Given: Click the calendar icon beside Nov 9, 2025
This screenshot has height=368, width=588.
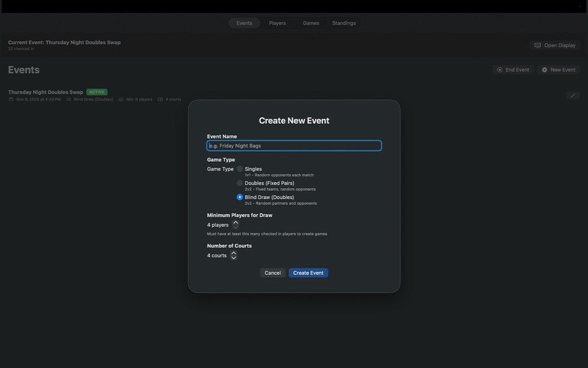Looking at the screenshot, I should click(x=11, y=100).
